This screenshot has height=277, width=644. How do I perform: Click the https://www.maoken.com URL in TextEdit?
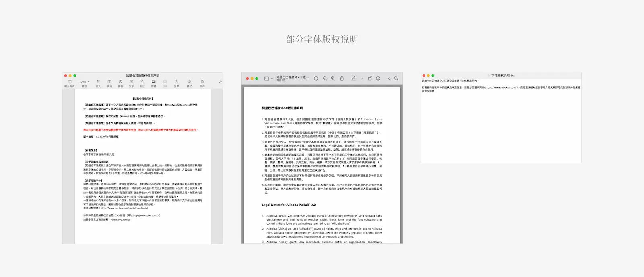[500, 87]
